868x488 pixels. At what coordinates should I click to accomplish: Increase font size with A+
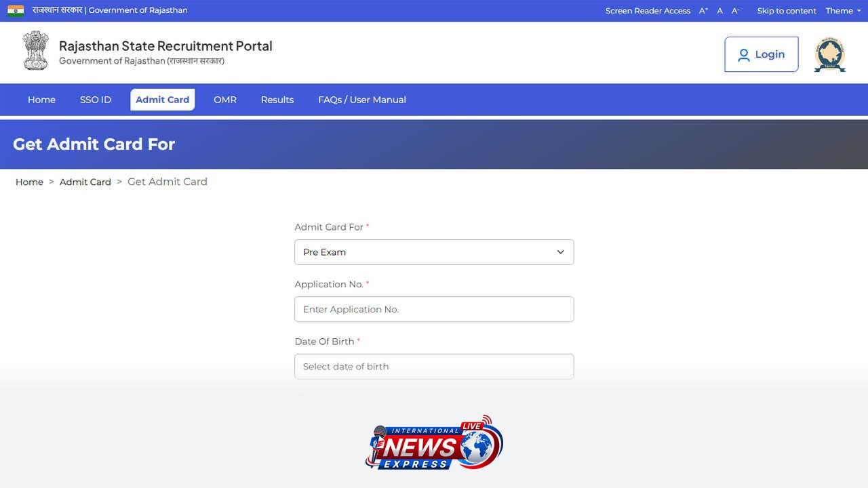[x=703, y=11]
